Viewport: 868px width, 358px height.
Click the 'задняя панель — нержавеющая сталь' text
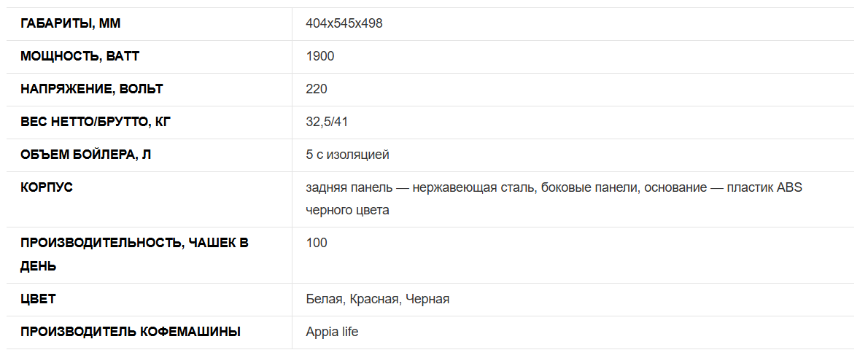point(420,187)
